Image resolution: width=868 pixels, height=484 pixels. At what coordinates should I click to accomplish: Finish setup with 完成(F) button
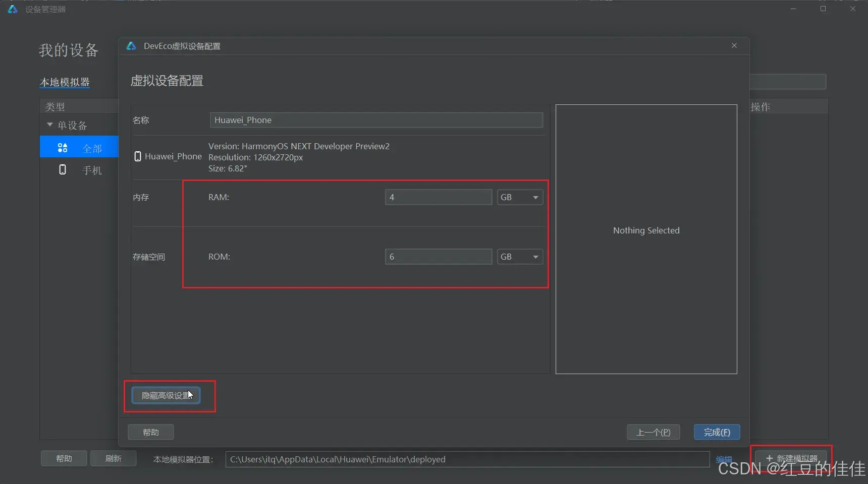[x=717, y=432]
